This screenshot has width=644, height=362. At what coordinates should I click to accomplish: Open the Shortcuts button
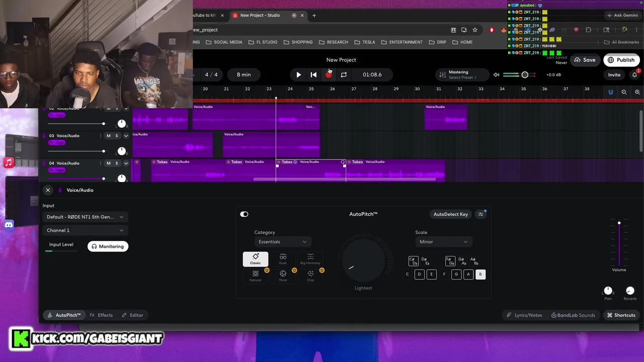tap(621, 315)
